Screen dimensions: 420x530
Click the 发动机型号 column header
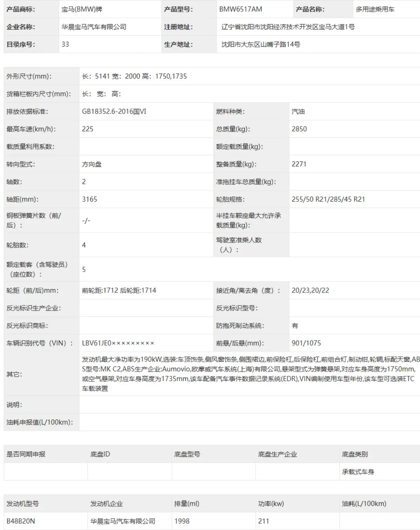coord(23,504)
